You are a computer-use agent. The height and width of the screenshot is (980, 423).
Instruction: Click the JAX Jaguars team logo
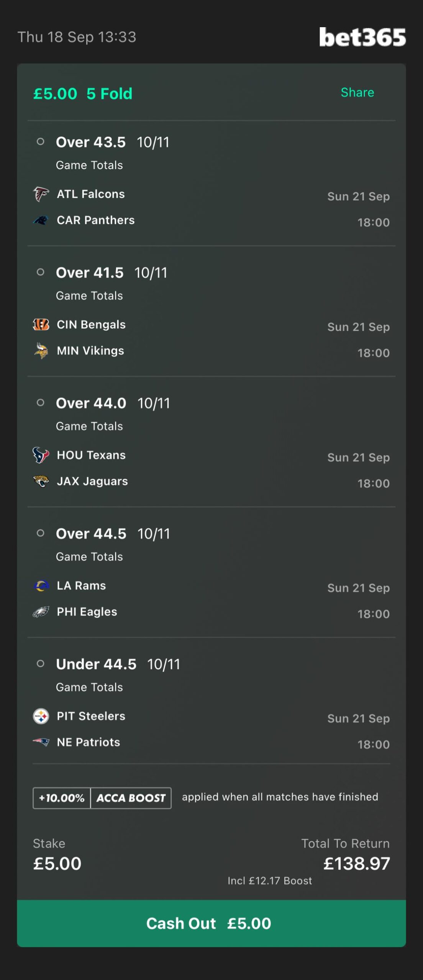[x=41, y=481]
